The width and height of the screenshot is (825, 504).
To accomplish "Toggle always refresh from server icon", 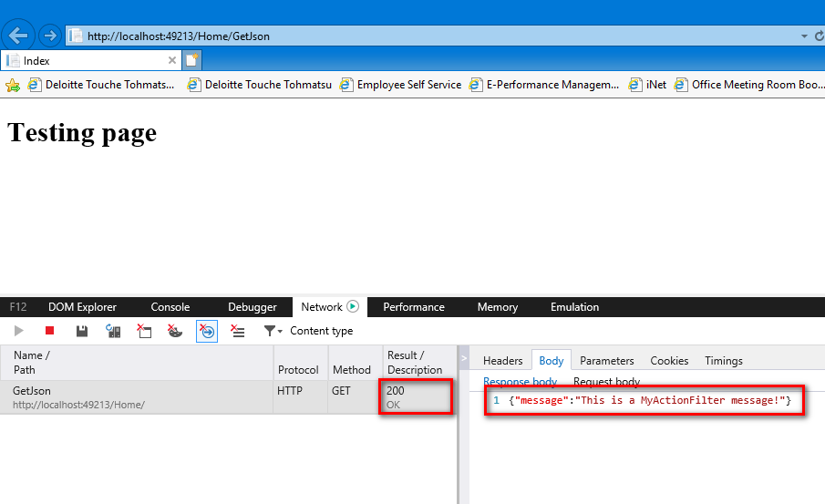I will 113,331.
